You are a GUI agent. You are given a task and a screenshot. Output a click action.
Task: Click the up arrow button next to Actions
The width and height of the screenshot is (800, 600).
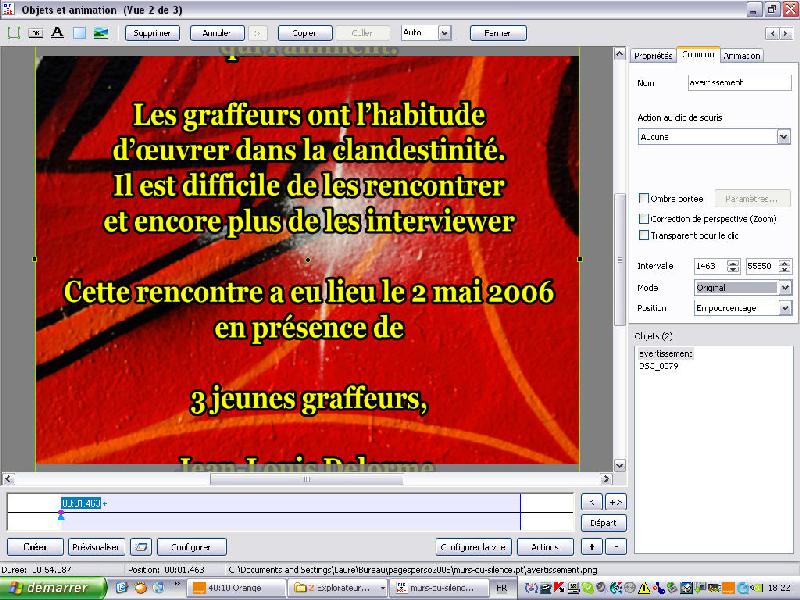point(592,547)
